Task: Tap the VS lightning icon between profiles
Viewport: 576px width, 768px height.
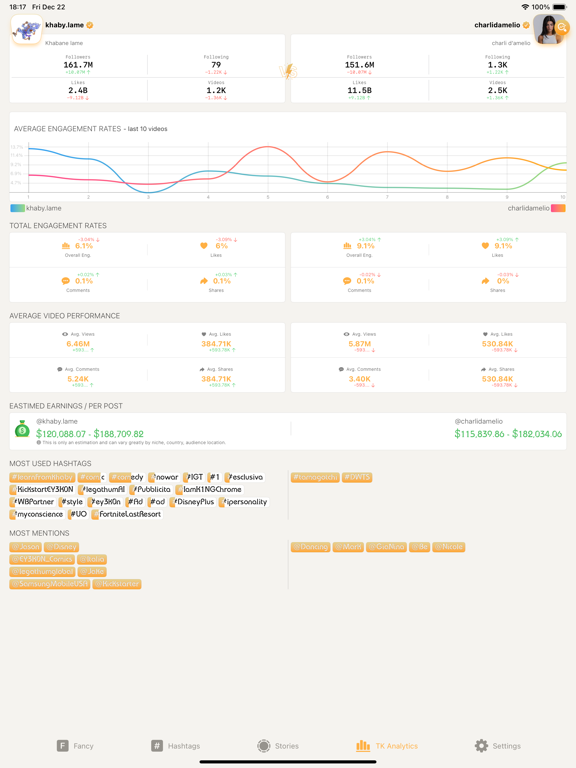Action: 288,72
